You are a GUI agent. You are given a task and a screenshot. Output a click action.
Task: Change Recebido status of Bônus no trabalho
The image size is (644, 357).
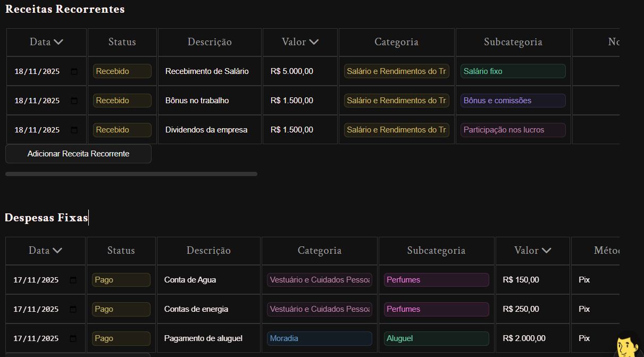[x=122, y=101]
